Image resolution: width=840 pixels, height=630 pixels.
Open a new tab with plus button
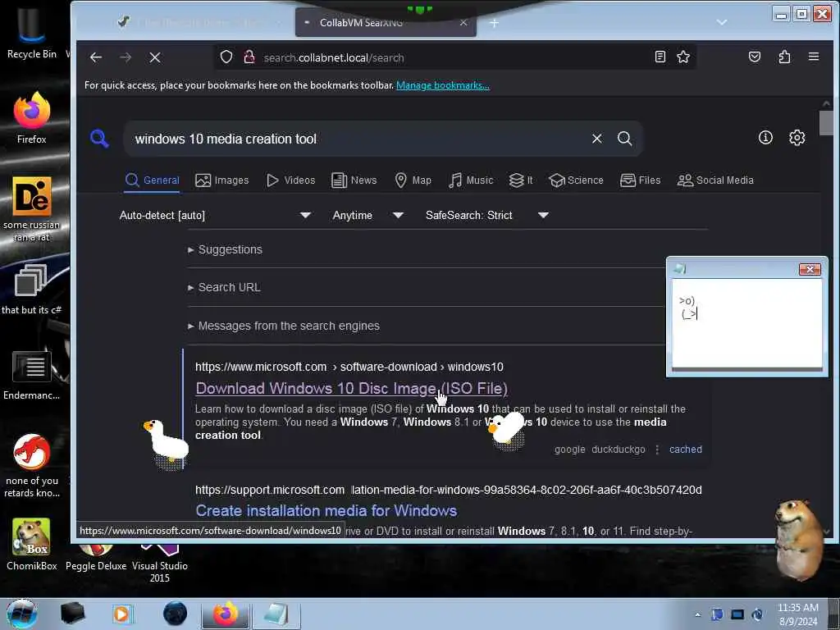(494, 22)
